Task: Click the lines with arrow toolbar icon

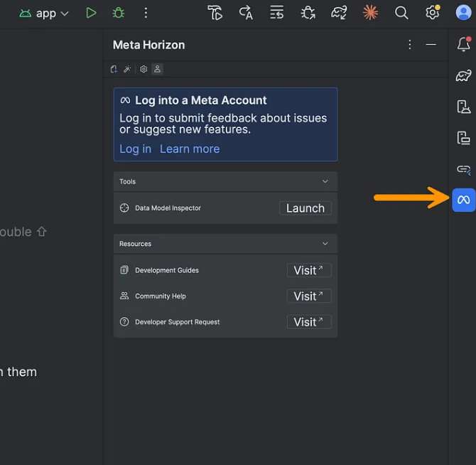Action: pyautogui.click(x=276, y=13)
